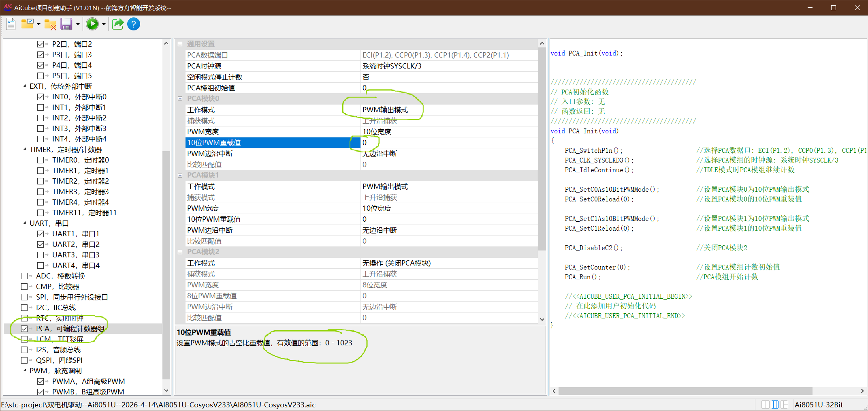Open dropdown arrow next to play button
This screenshot has width=868, height=411.
(104, 24)
